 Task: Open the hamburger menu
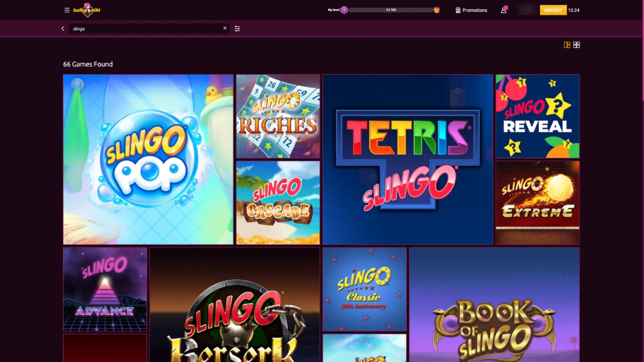tap(67, 10)
